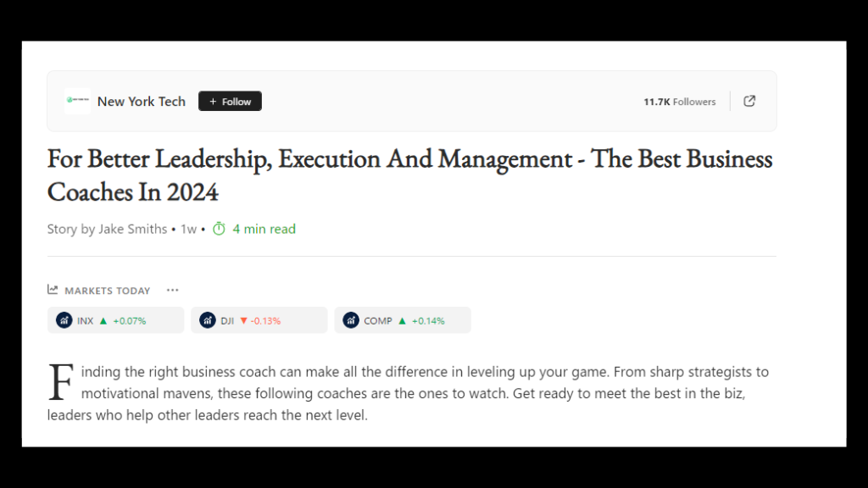Screen dimensions: 868x488
Task: Click the Markets Today line chart icon
Action: 52,290
